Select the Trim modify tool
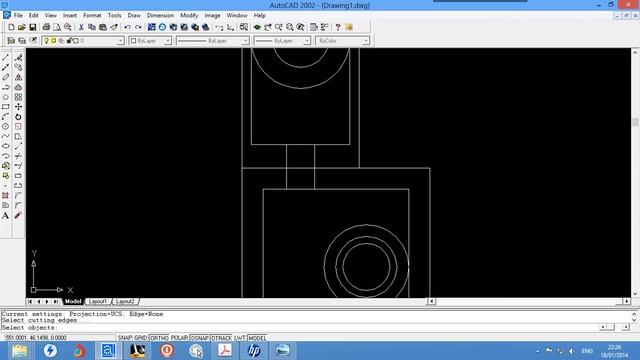640x360 pixels. click(18, 156)
